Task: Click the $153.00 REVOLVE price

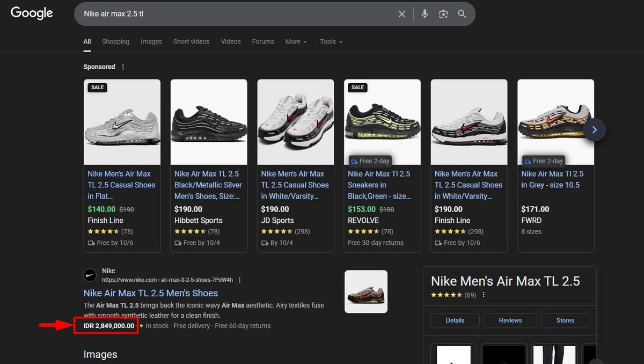Action: point(362,209)
